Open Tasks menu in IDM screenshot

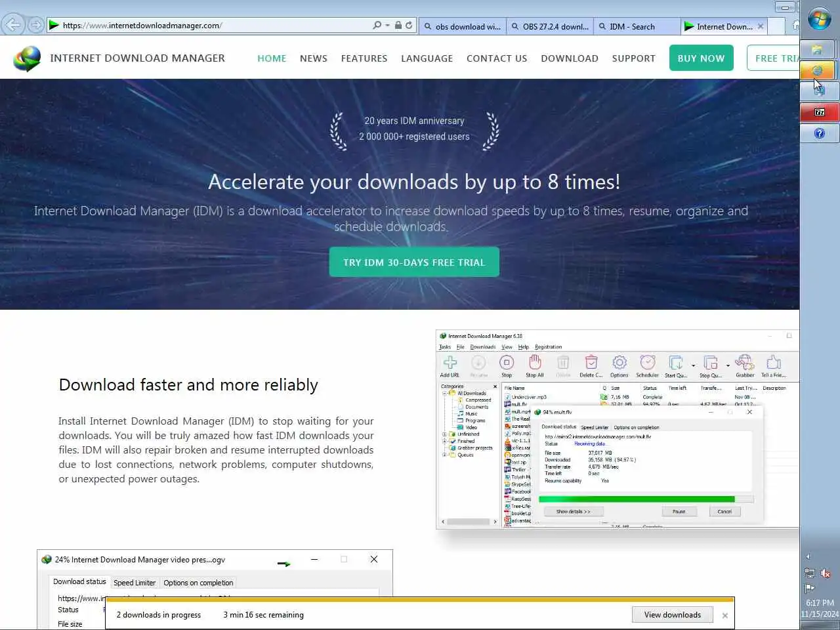click(x=445, y=347)
